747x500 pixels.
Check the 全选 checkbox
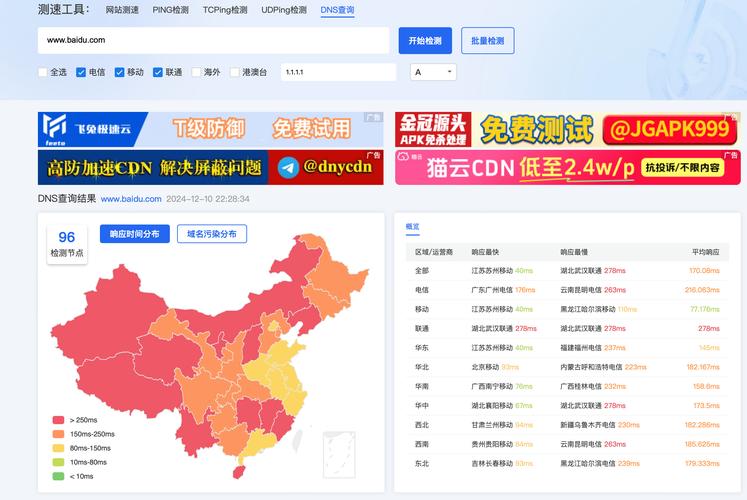point(43,72)
